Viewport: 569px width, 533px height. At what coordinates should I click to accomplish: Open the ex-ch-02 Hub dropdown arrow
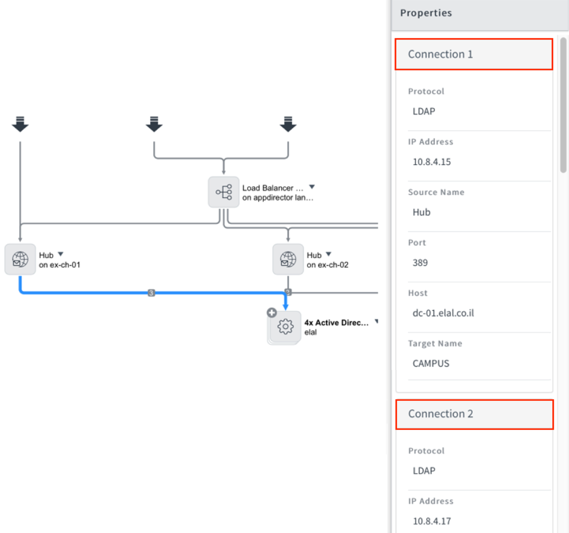click(328, 254)
